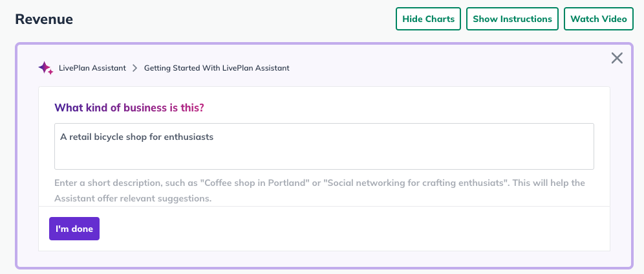The height and width of the screenshot is (274, 644).
Task: Select Getting Started With LivePlan Assistant breadcrumb
Action: point(217,68)
